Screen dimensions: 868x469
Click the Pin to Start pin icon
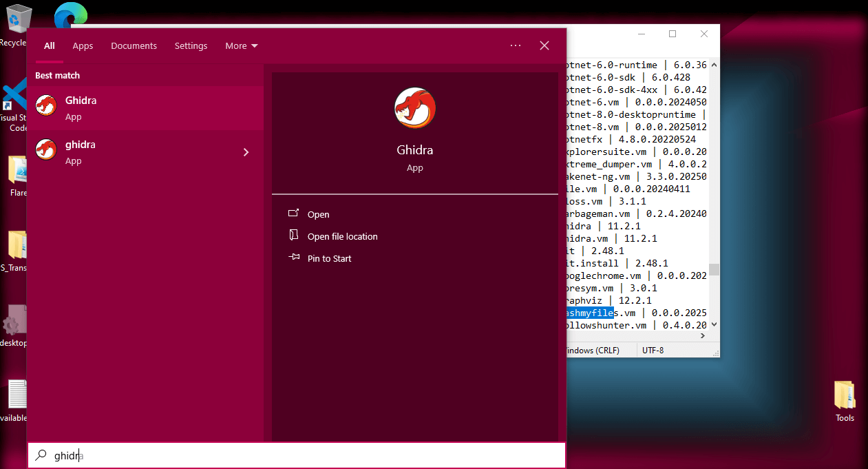[294, 258]
